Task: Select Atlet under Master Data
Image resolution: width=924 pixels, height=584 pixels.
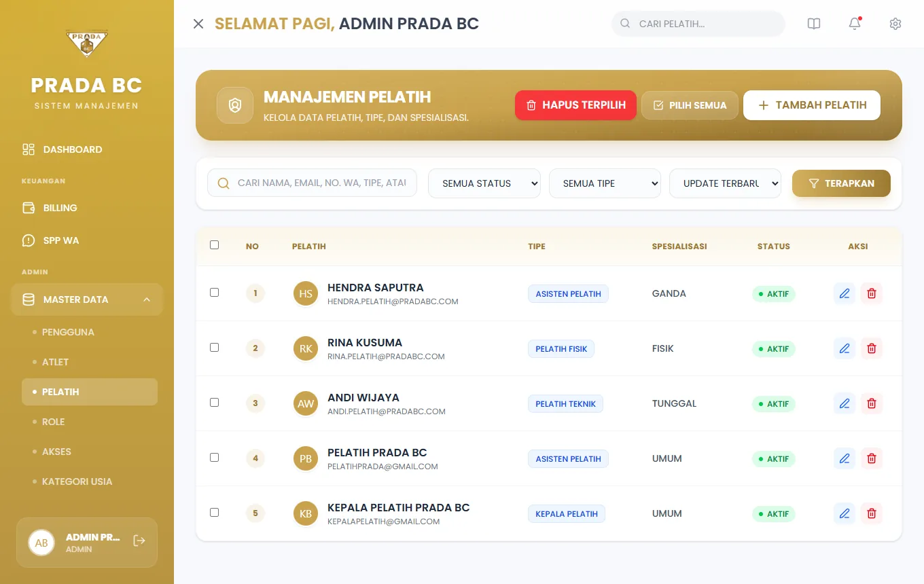Action: (x=90, y=362)
